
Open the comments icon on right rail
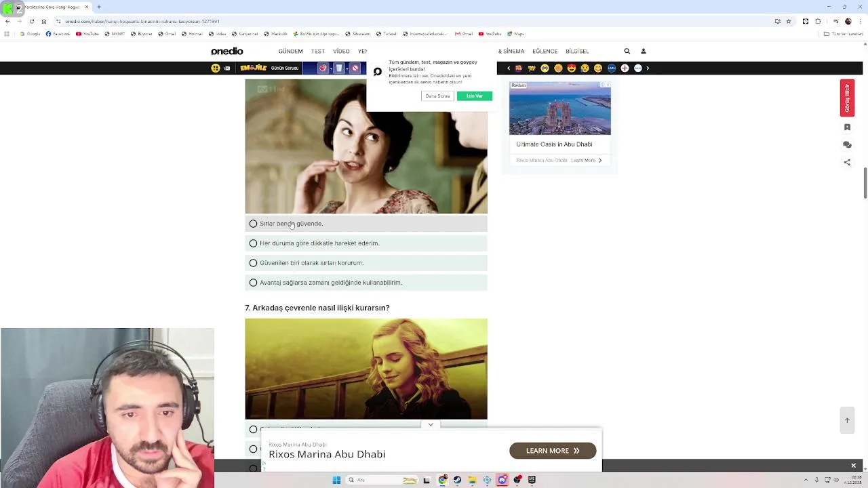(x=847, y=145)
